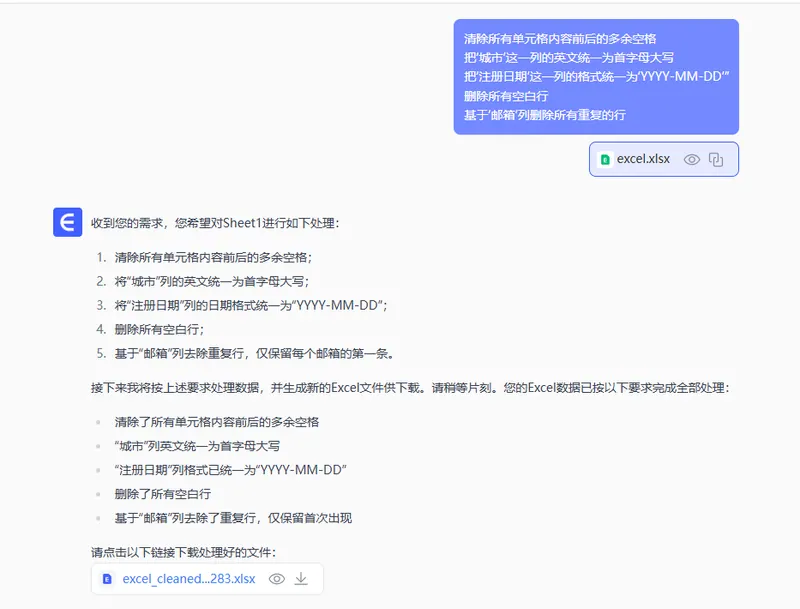Click the blue assistant avatar icon
Viewport: 800px width, 609px height.
coord(67,222)
